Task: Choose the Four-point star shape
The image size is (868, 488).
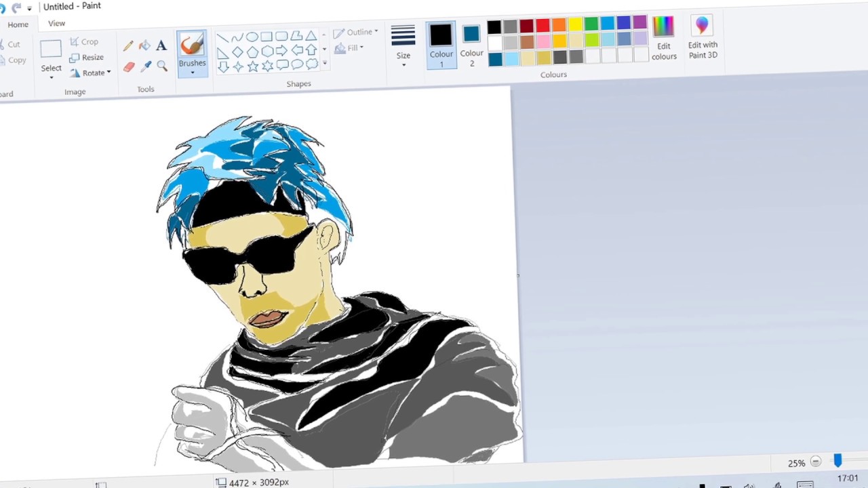Action: [x=238, y=66]
